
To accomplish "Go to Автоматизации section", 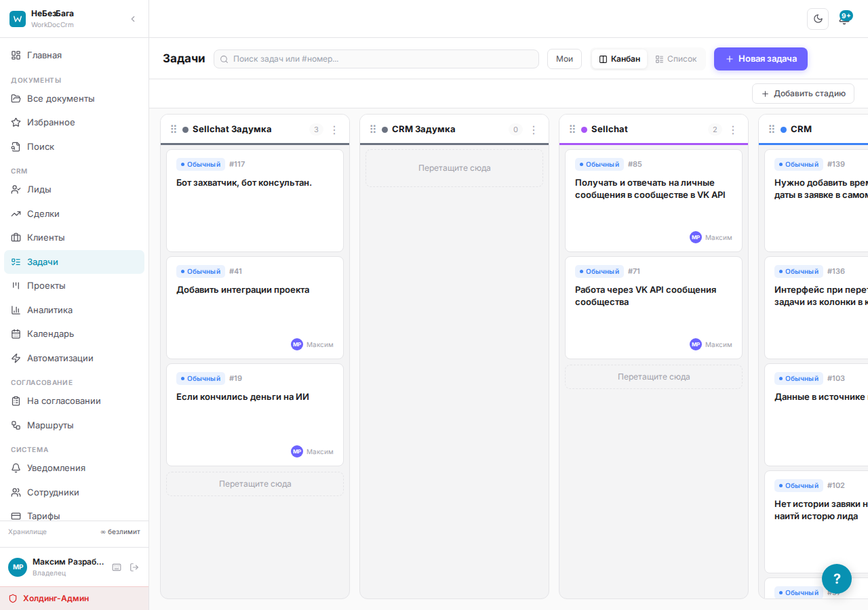I will (74, 358).
